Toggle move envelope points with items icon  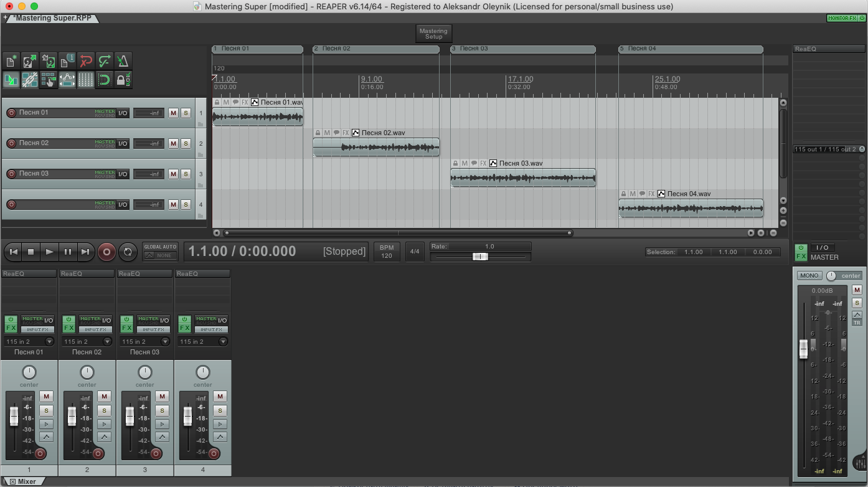67,79
